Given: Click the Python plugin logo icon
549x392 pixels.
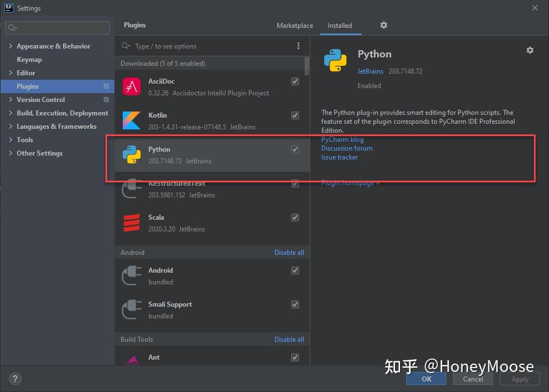Looking at the screenshot, I should [131, 154].
